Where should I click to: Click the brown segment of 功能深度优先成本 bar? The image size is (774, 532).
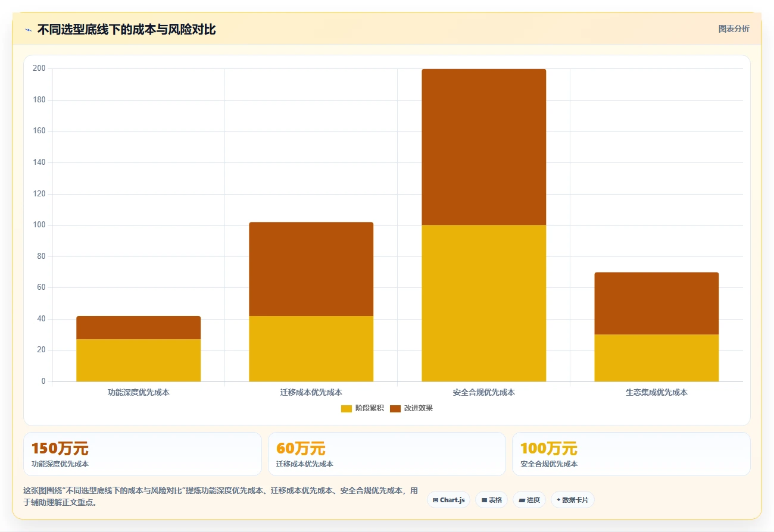tap(138, 327)
